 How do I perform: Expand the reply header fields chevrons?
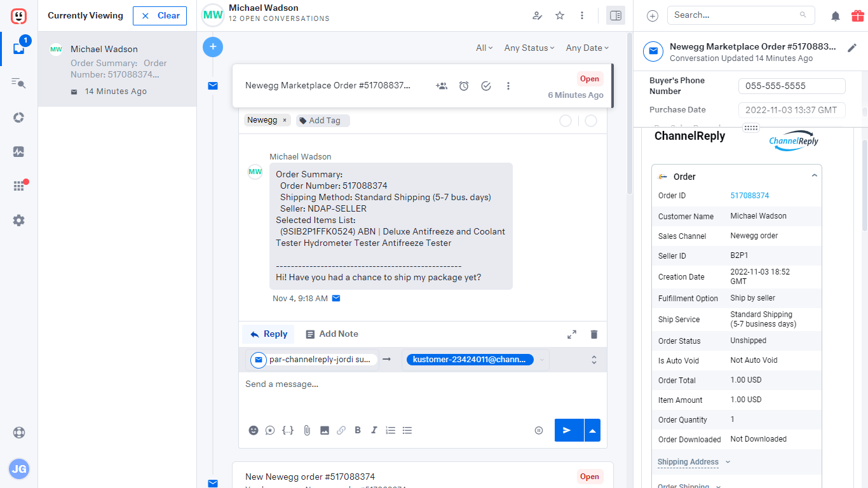594,360
